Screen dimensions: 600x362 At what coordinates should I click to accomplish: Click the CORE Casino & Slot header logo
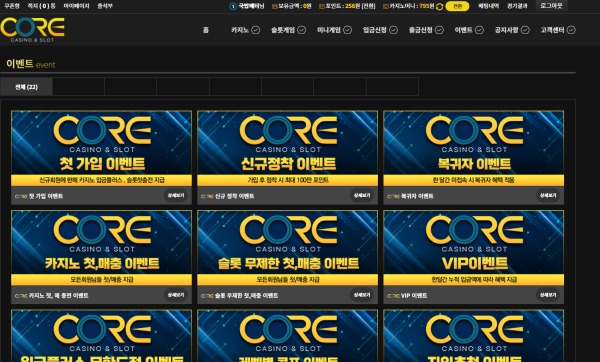pos(33,29)
